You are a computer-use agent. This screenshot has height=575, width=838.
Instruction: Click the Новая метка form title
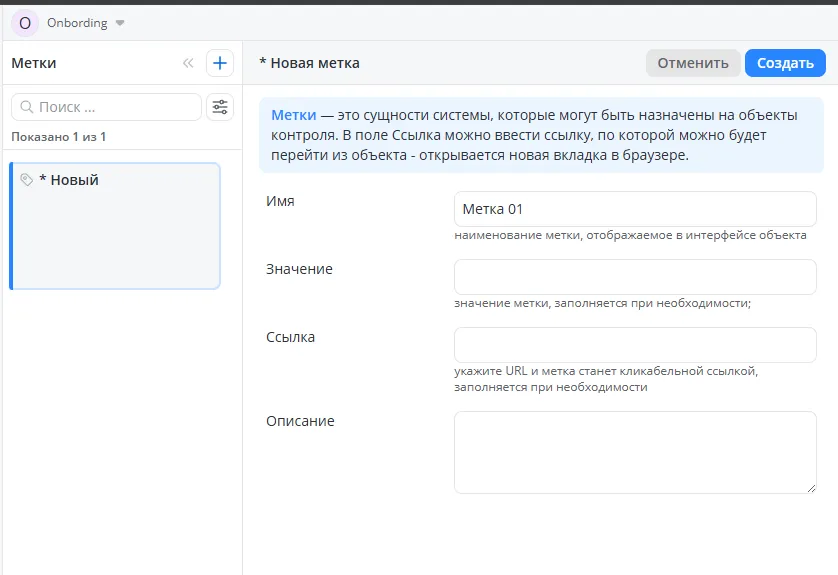[x=309, y=63]
